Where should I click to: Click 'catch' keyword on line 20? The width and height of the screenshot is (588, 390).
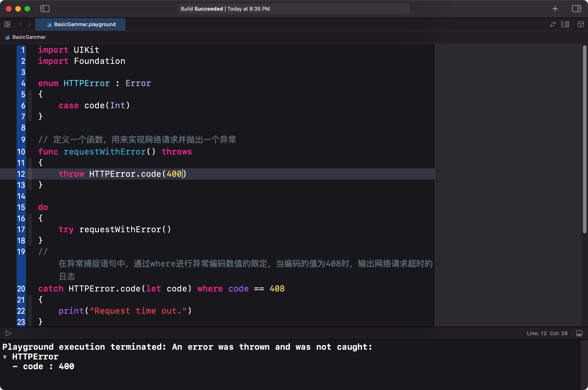point(51,288)
